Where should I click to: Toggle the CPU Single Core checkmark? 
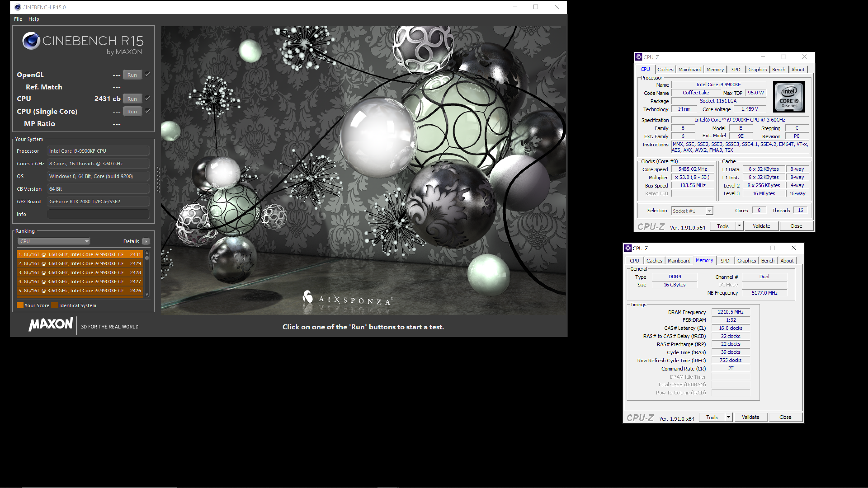147,111
